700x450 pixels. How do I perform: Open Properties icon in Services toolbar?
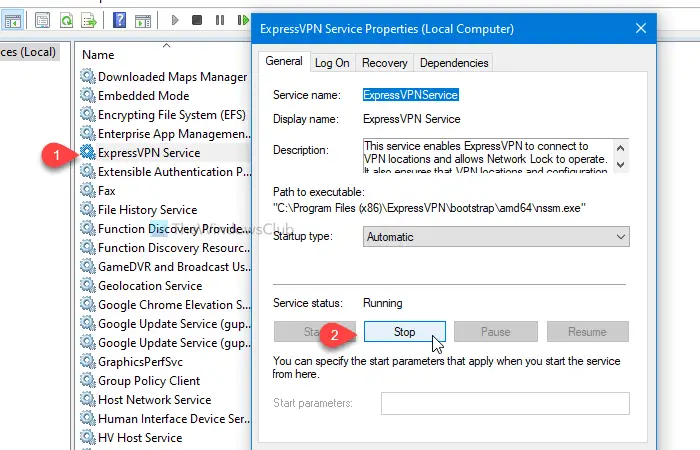pyautogui.click(x=42, y=21)
